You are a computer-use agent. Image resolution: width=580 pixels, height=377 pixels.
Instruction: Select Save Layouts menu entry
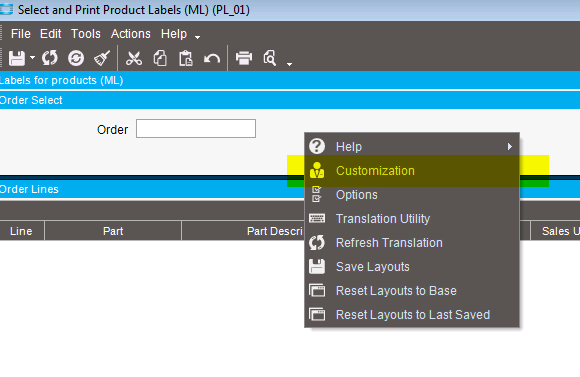412,267
